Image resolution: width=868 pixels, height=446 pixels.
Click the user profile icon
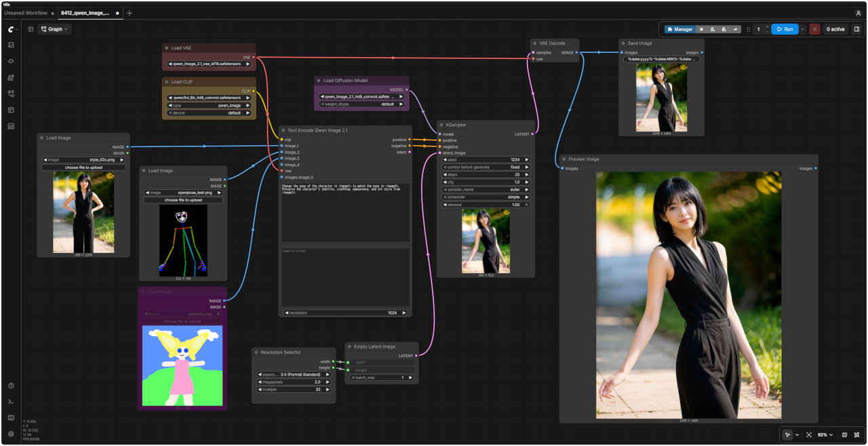(x=859, y=13)
